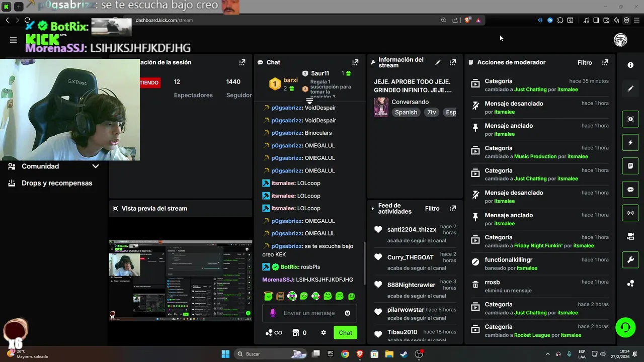This screenshot has height=362, width=644.
Task: Open Curry_THEGOAT in activity feed
Action: pyautogui.click(x=410, y=257)
